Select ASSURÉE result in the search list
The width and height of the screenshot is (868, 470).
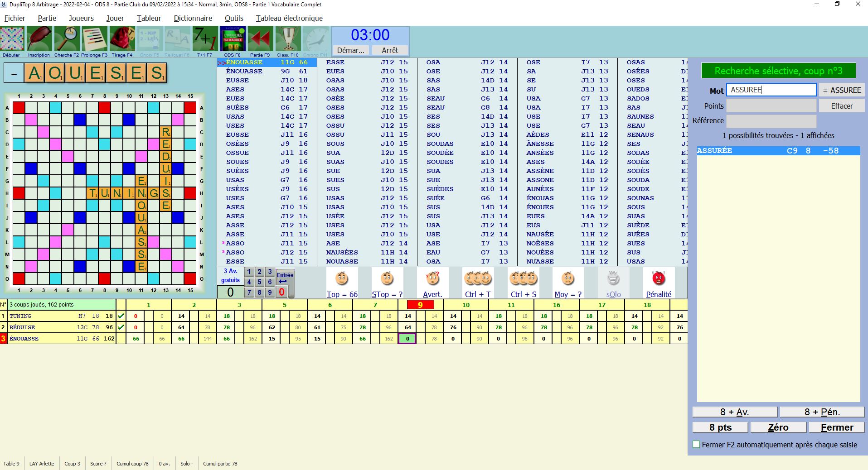(778, 151)
